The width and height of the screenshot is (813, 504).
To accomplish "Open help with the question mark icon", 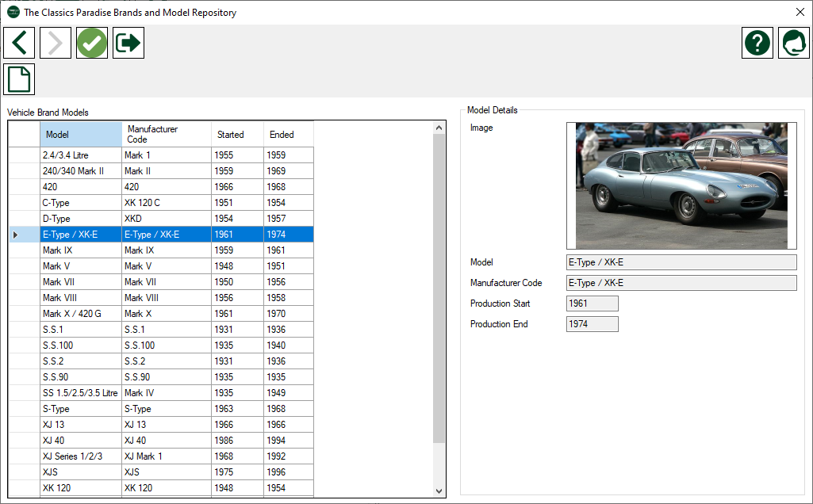I will point(757,43).
